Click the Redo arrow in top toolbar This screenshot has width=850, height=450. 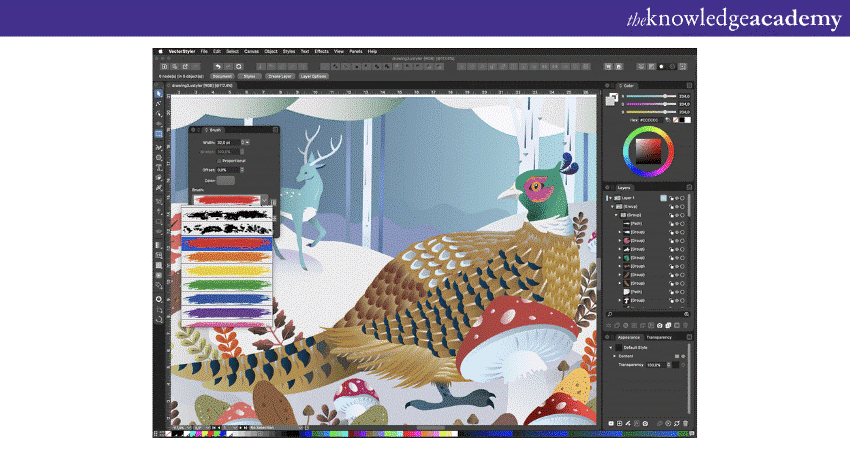227,66
